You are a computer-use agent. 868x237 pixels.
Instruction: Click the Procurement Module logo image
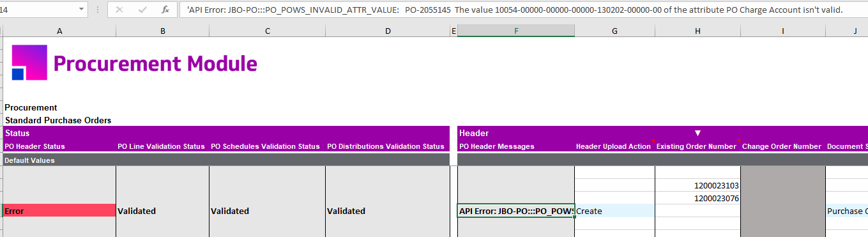pyautogui.click(x=29, y=63)
